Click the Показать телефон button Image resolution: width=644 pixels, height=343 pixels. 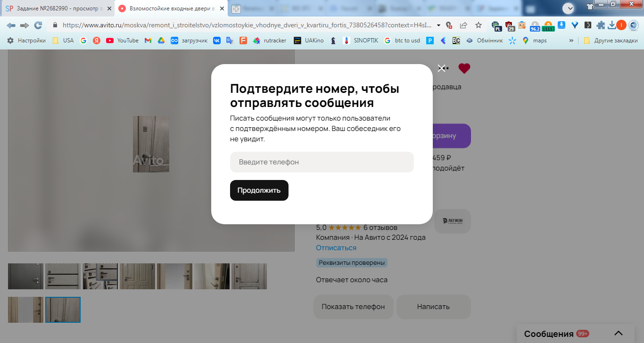click(x=354, y=307)
